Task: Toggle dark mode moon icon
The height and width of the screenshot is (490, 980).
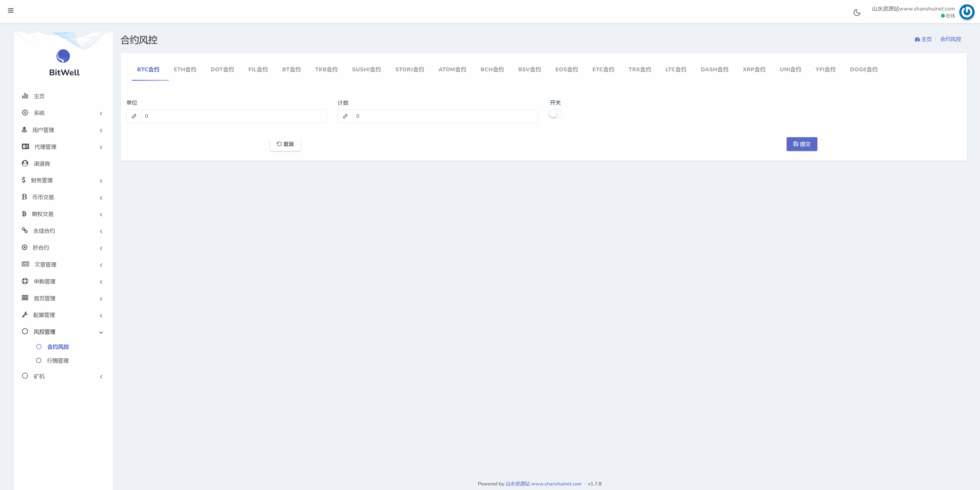Action: 857,13
